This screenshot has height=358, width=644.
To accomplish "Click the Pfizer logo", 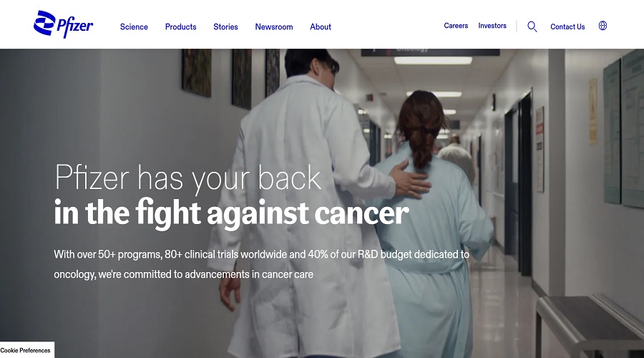I will pos(63,24).
